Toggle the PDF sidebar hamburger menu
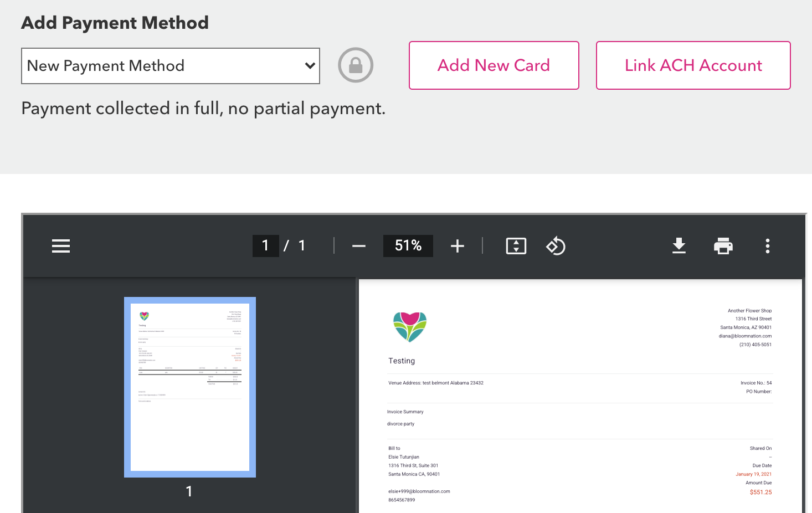This screenshot has width=812, height=513. tap(61, 246)
